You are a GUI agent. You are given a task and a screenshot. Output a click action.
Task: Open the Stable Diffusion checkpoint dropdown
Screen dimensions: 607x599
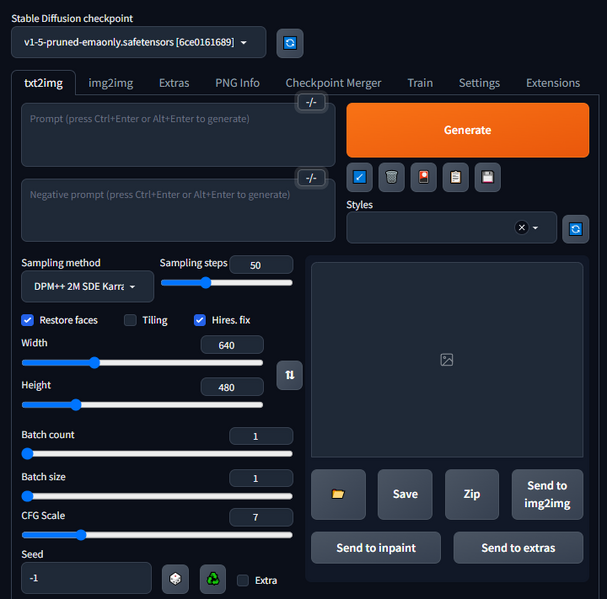coord(139,43)
